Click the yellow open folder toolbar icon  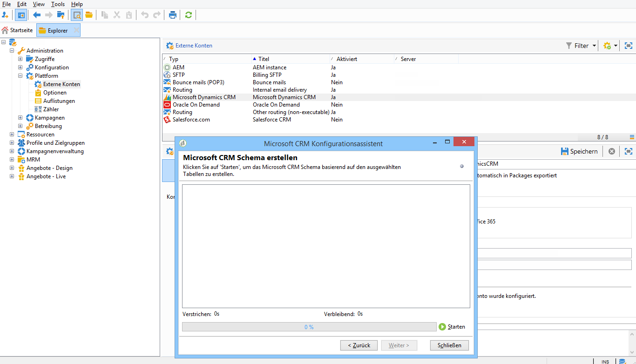click(89, 15)
